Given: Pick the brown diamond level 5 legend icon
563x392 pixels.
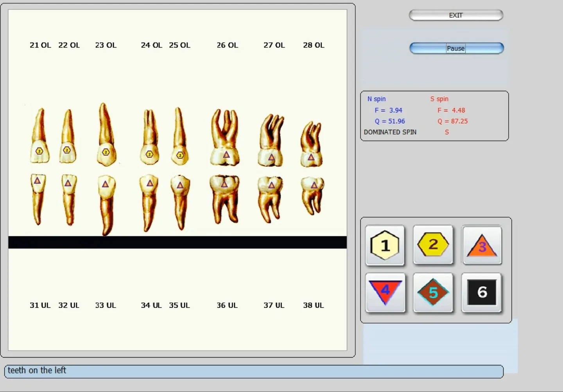Looking at the screenshot, I should point(433,292).
